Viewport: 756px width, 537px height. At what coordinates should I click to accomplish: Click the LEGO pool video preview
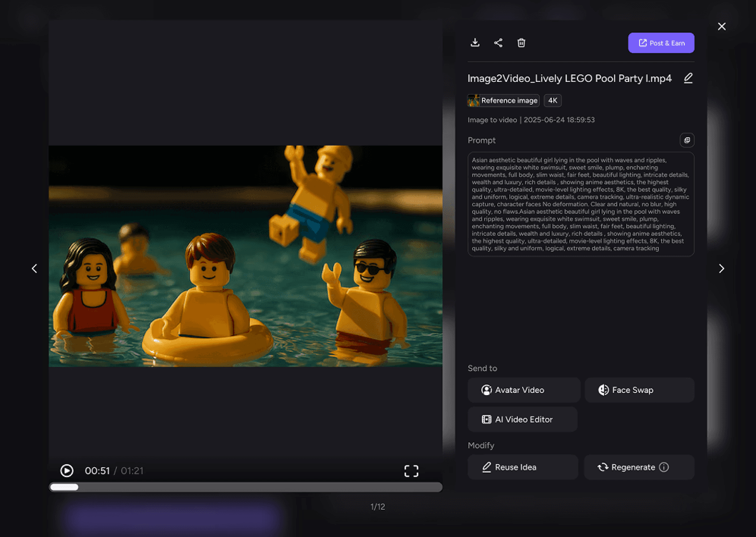[x=245, y=256]
